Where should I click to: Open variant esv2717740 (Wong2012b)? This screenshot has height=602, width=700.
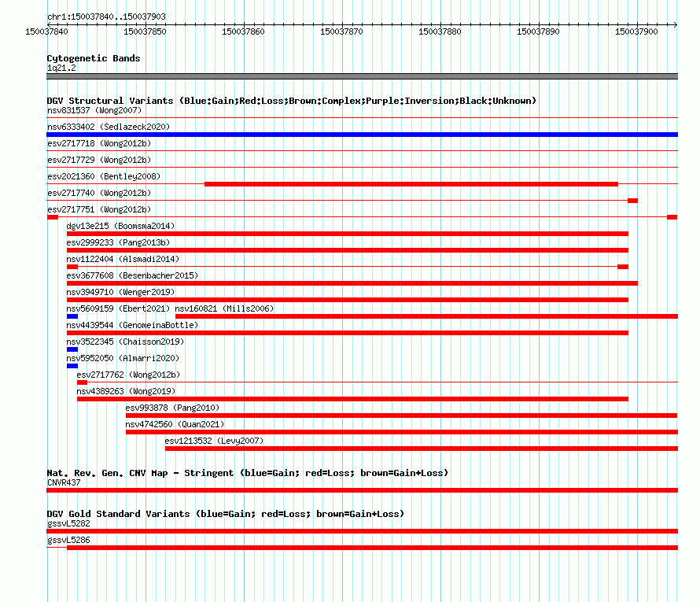pos(99,193)
